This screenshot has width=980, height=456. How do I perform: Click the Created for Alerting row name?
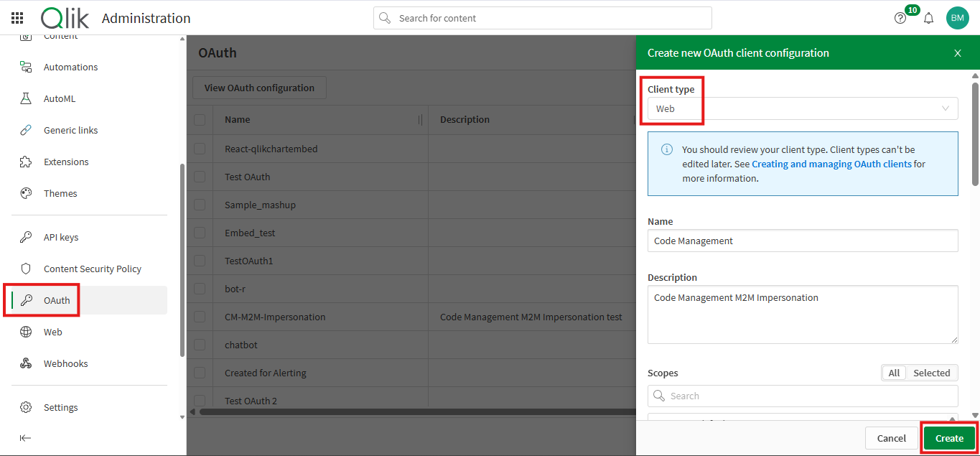pos(266,373)
